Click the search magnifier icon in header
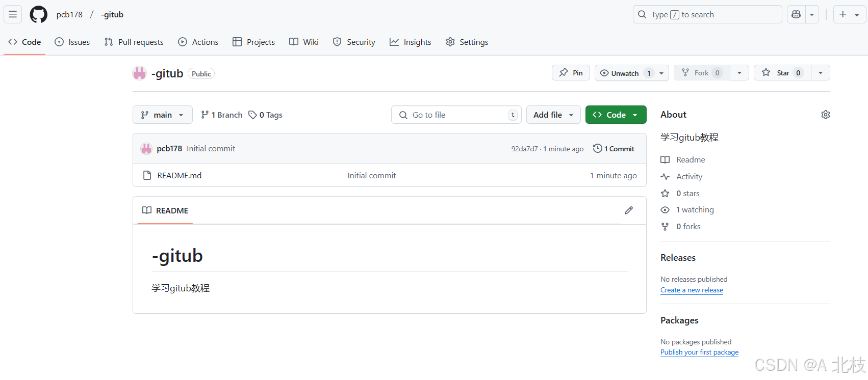Viewport: 868px width, 380px height. click(x=642, y=14)
